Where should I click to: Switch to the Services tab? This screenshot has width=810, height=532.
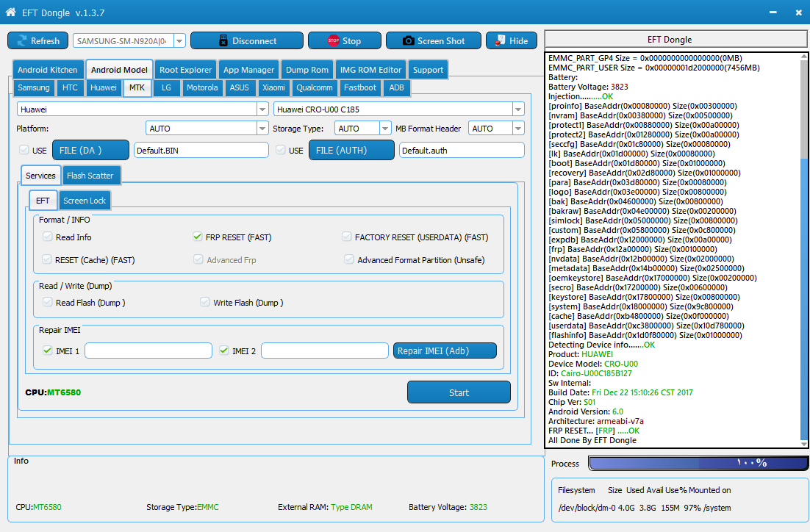point(41,176)
